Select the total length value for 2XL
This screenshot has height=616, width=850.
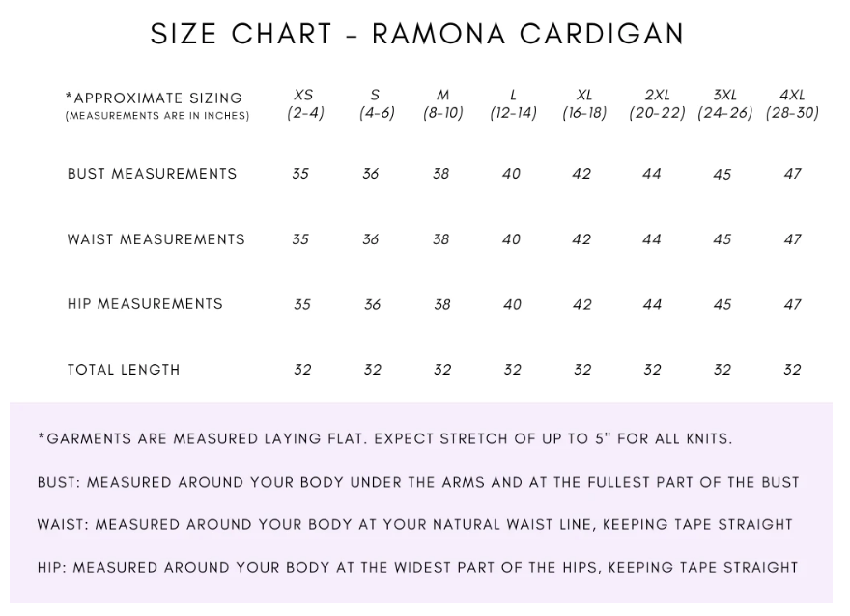point(652,370)
